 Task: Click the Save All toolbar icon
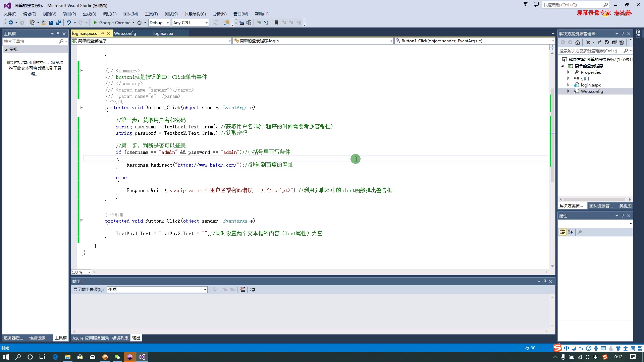(x=59, y=23)
